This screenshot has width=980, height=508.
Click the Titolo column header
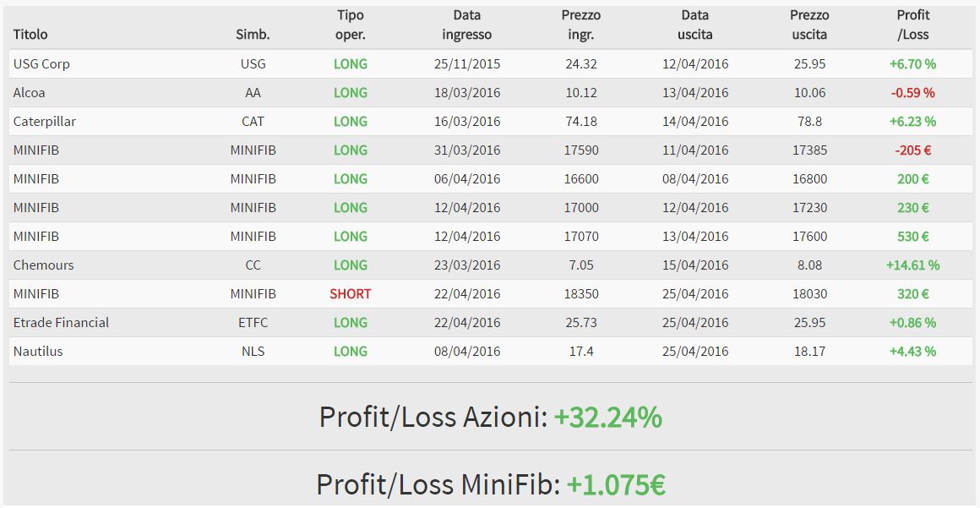[x=30, y=35]
